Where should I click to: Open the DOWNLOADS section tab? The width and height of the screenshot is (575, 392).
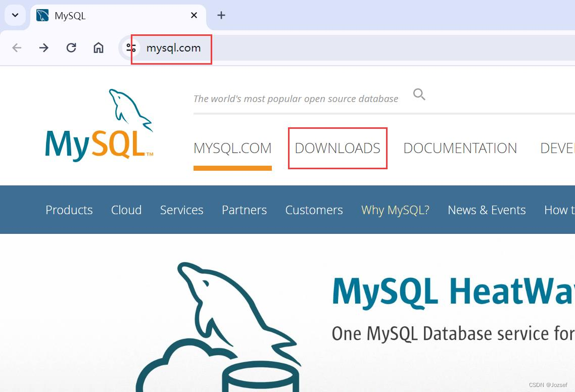338,149
